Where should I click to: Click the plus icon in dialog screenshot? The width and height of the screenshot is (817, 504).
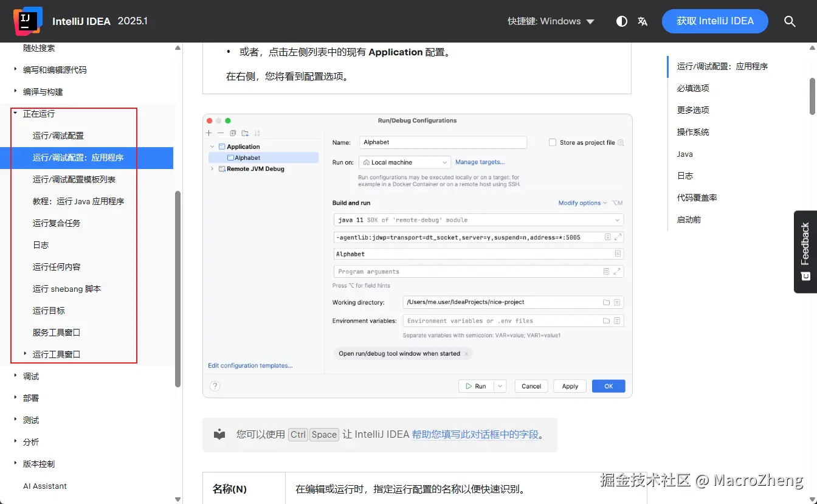click(x=209, y=133)
